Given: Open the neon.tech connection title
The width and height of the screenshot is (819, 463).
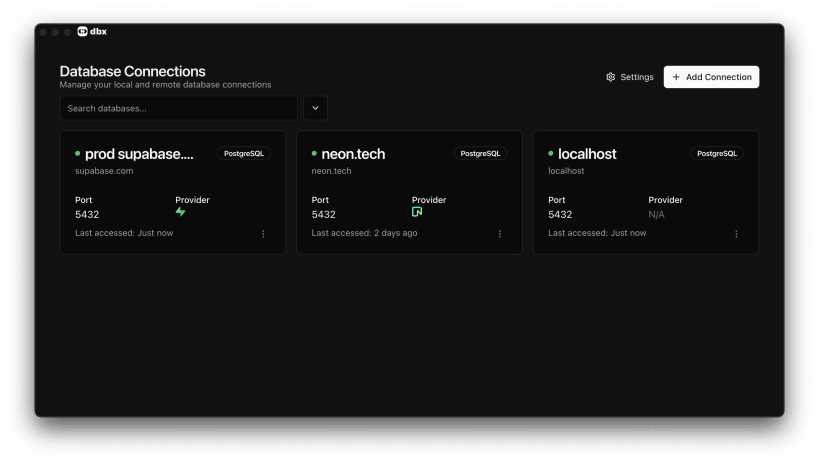Looking at the screenshot, I should pos(353,154).
